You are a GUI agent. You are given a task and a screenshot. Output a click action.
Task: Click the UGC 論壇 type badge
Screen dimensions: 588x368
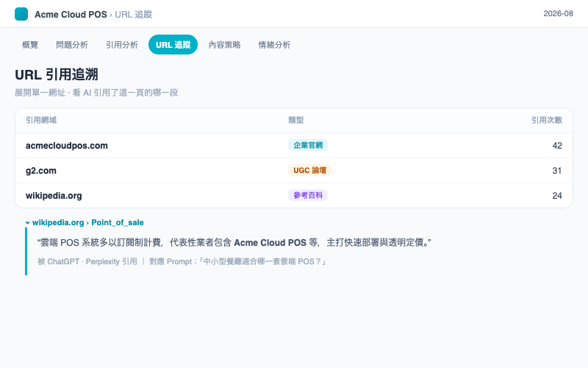pyautogui.click(x=309, y=170)
